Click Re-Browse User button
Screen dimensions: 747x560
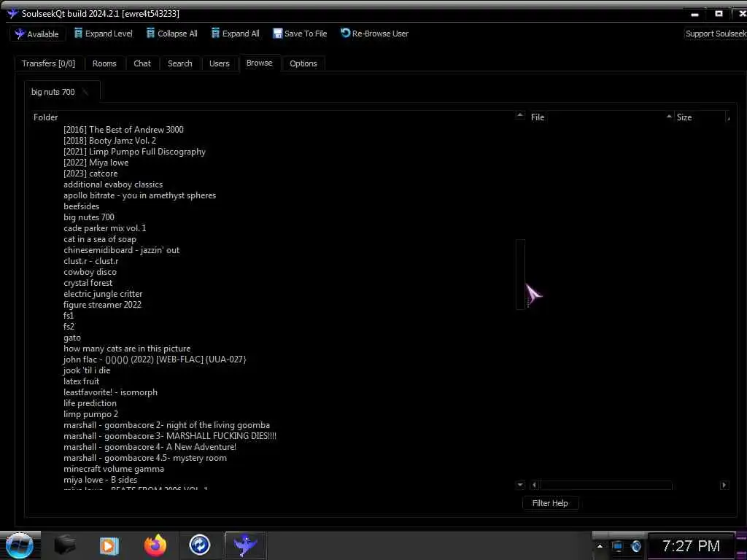tap(374, 34)
